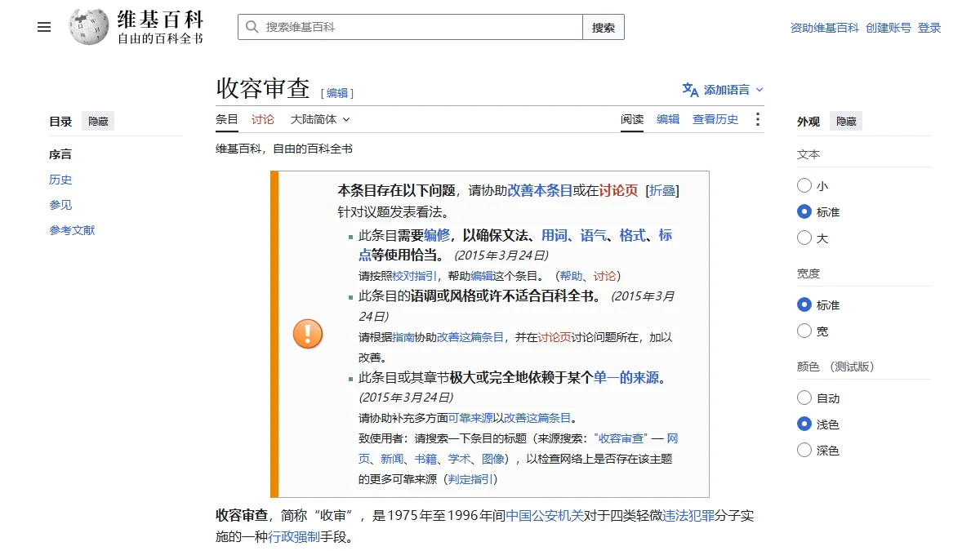Viewport: 980px width, 551px height.
Task: Collapse the issues box via 折叠
Action: 662,190
